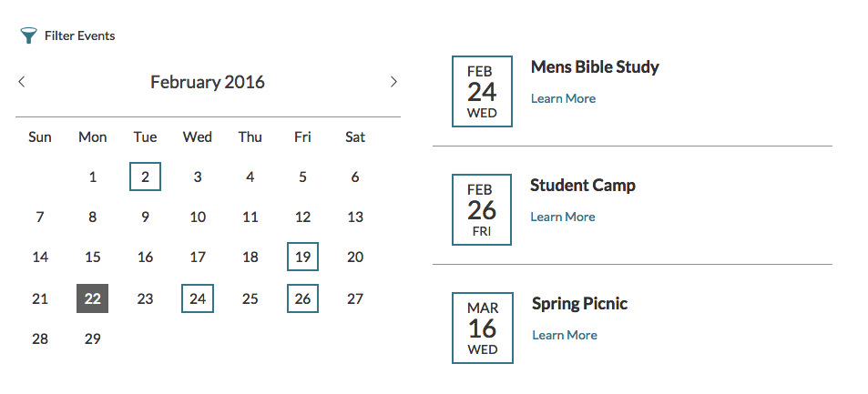Screen dimensions: 868x394
Task: Click Learn More under Spring Picnic
Action: (564, 336)
